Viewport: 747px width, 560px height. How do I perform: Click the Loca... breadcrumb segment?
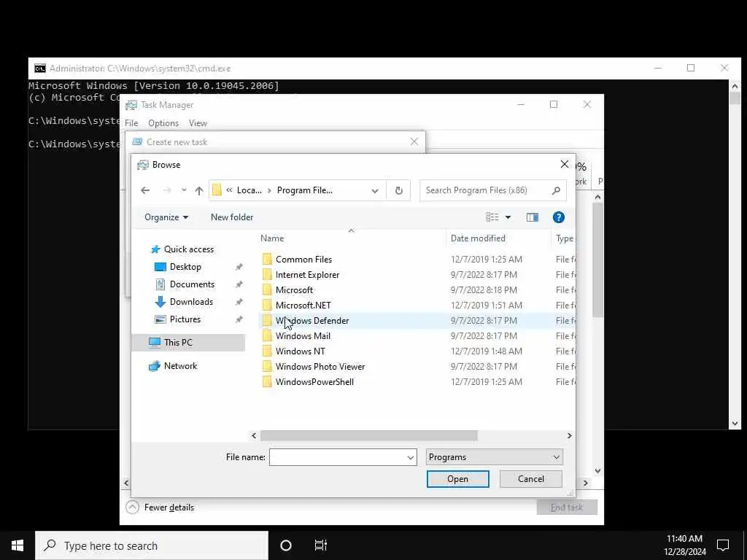click(249, 190)
